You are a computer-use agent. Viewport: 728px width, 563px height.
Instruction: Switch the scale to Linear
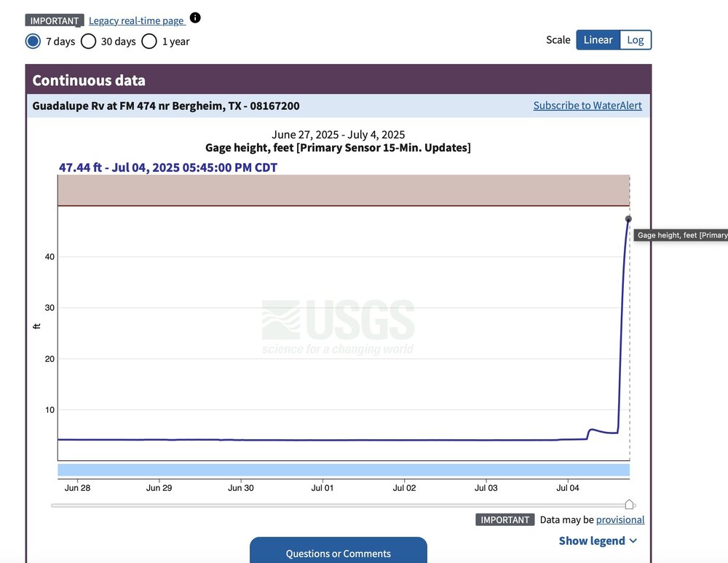tap(598, 40)
